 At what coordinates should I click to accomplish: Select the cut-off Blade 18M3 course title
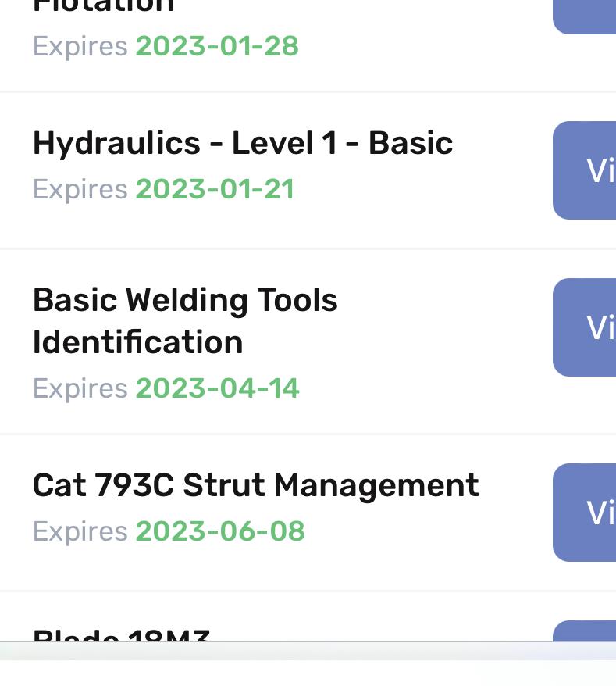121,634
